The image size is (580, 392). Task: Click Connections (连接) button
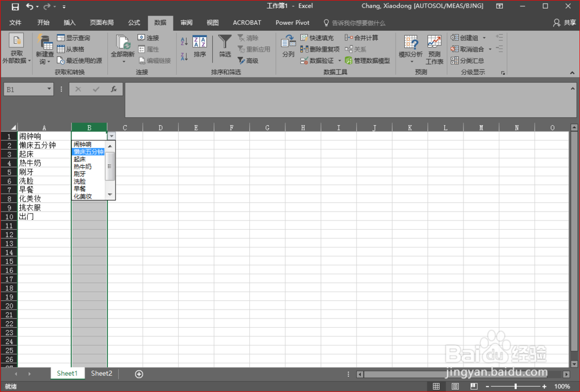point(148,38)
